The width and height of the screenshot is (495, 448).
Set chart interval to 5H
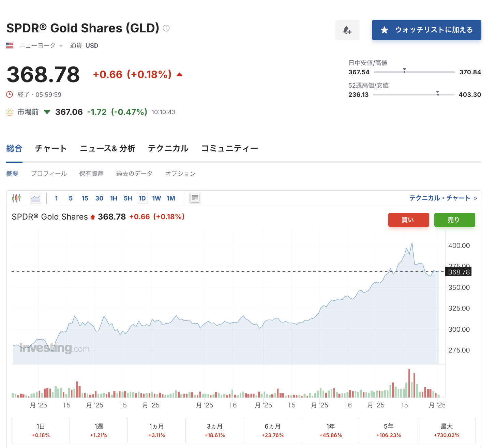coord(128,198)
